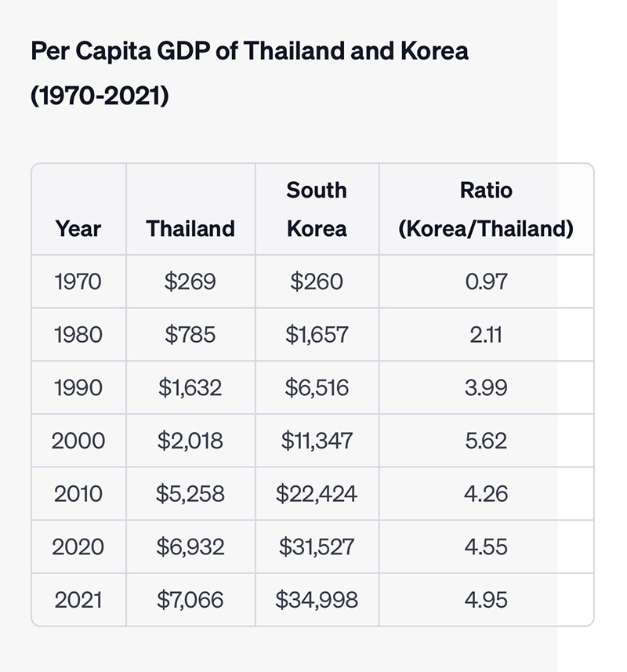Click the 2.11 ratio value

pyautogui.click(x=486, y=335)
